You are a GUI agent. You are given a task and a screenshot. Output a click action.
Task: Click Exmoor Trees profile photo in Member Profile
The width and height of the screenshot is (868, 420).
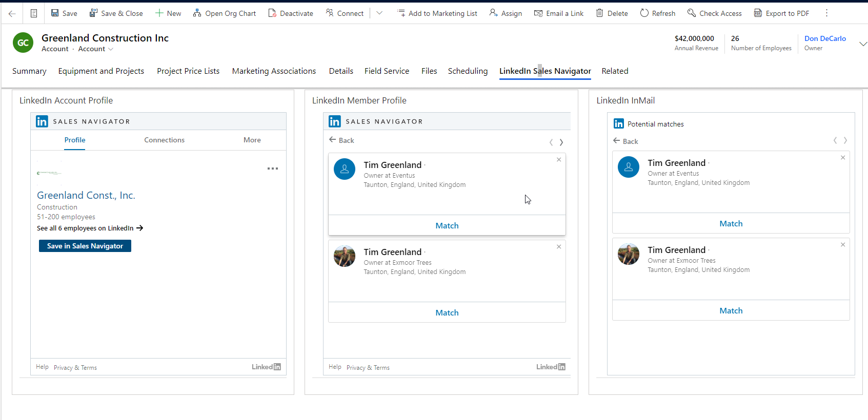point(345,256)
